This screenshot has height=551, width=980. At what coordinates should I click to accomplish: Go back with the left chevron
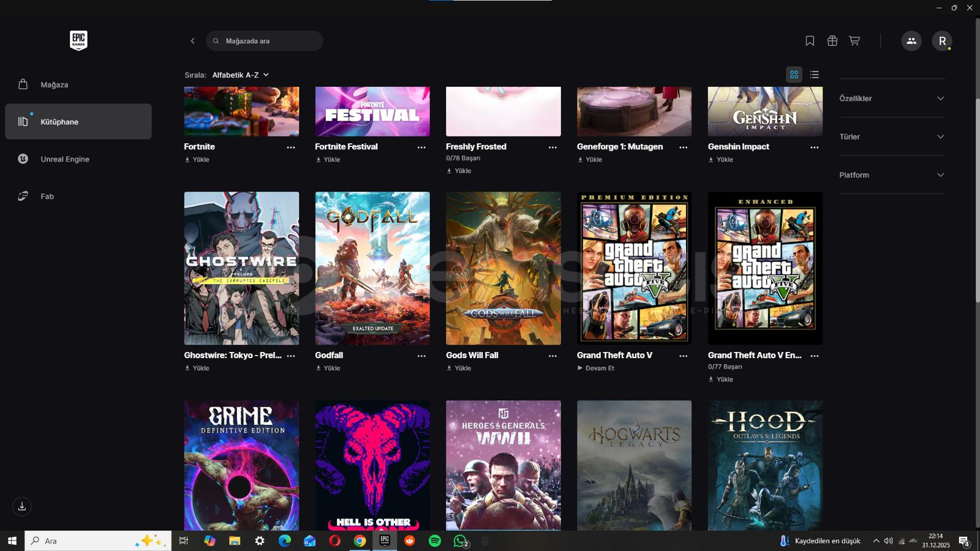click(192, 41)
